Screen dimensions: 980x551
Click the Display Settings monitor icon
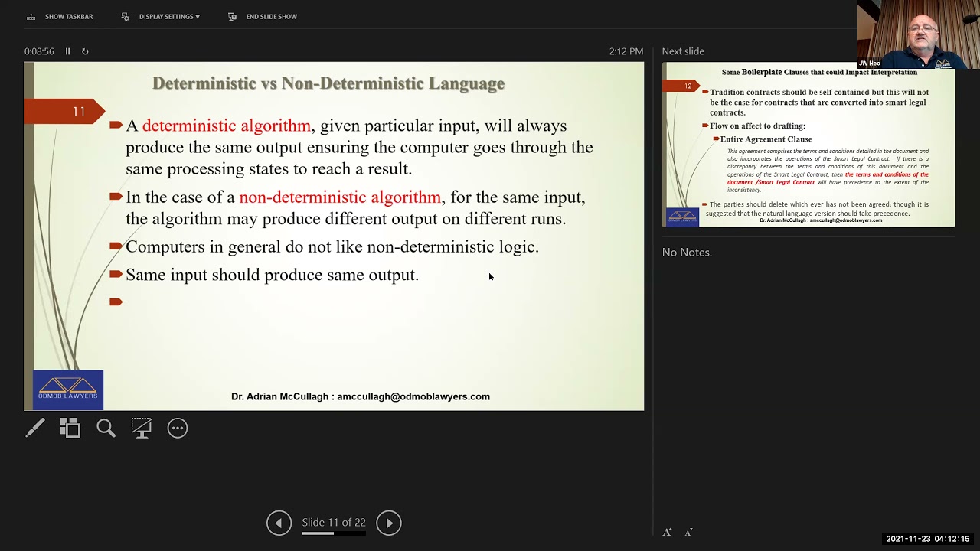point(126,16)
